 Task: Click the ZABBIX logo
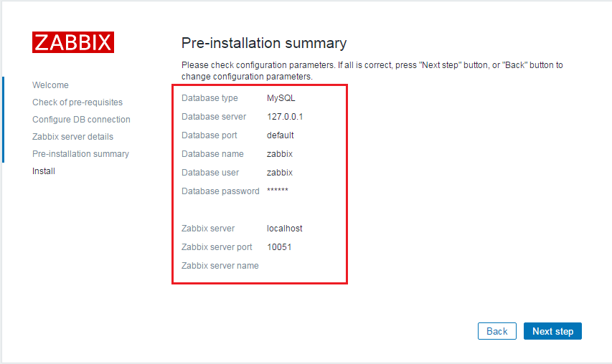pyautogui.click(x=73, y=42)
